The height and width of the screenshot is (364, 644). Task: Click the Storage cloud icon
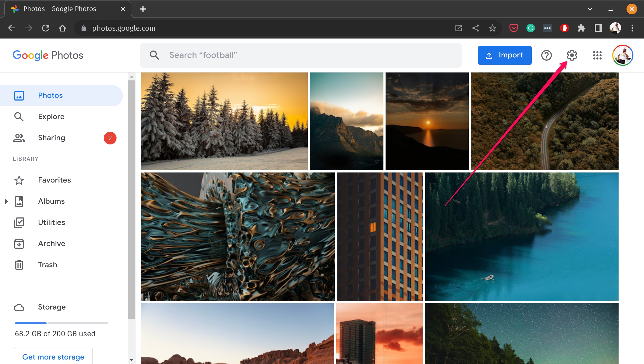click(19, 307)
